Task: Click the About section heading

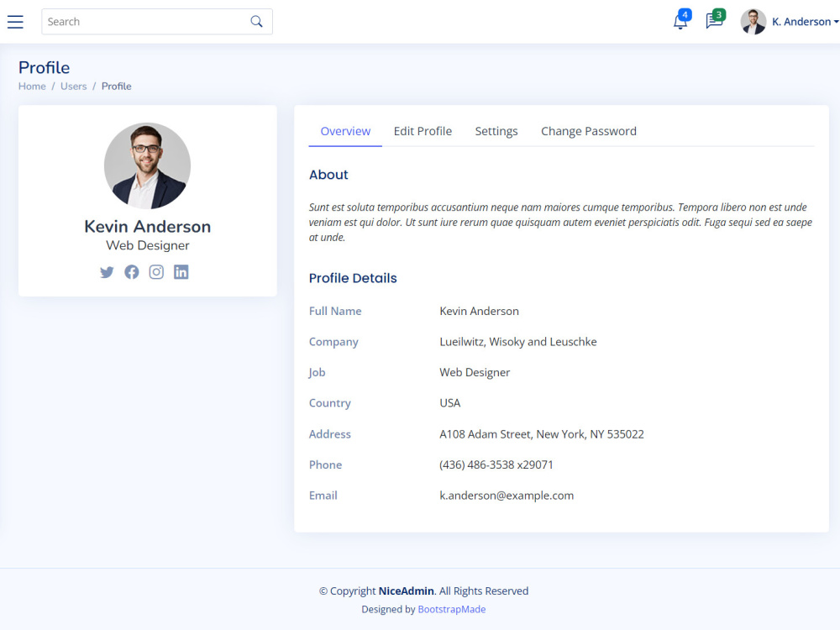Action: (328, 175)
